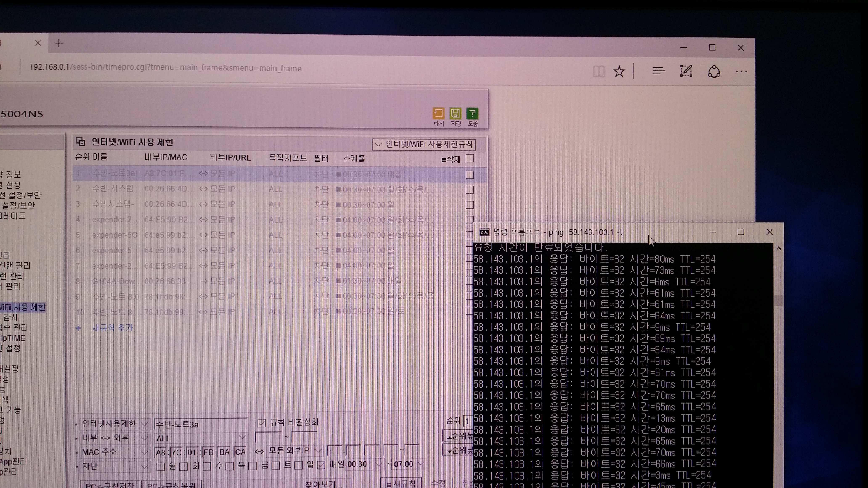This screenshot has width=868, height=488.
Task: Click the Edge Share icon
Action: (x=714, y=71)
